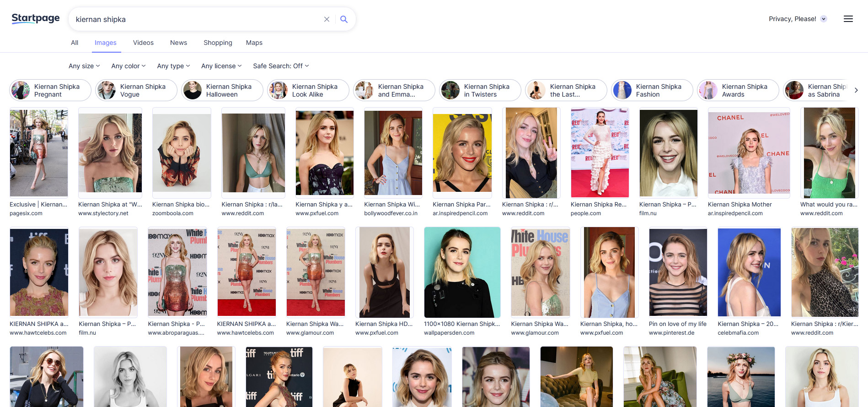
Task: Choose the Kiernan Shipka Halloween chip
Action: 222,90
